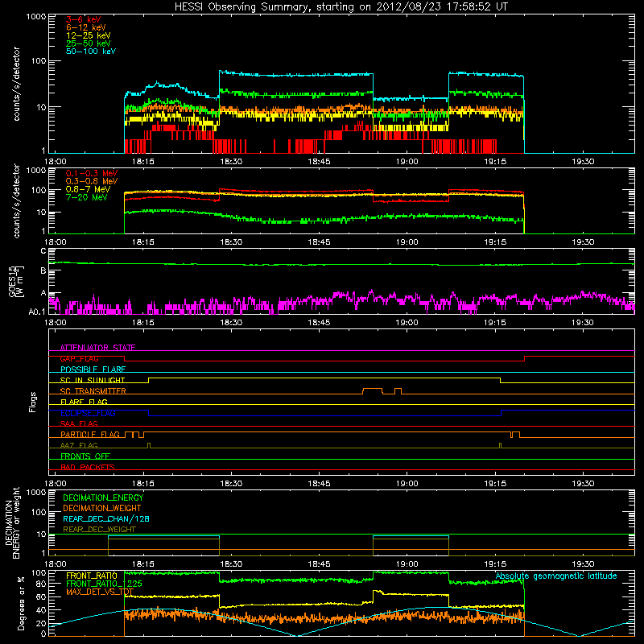Screen dimensions: 644x644
Task: Click the FLARE_FLAG label
Action: [84, 402]
